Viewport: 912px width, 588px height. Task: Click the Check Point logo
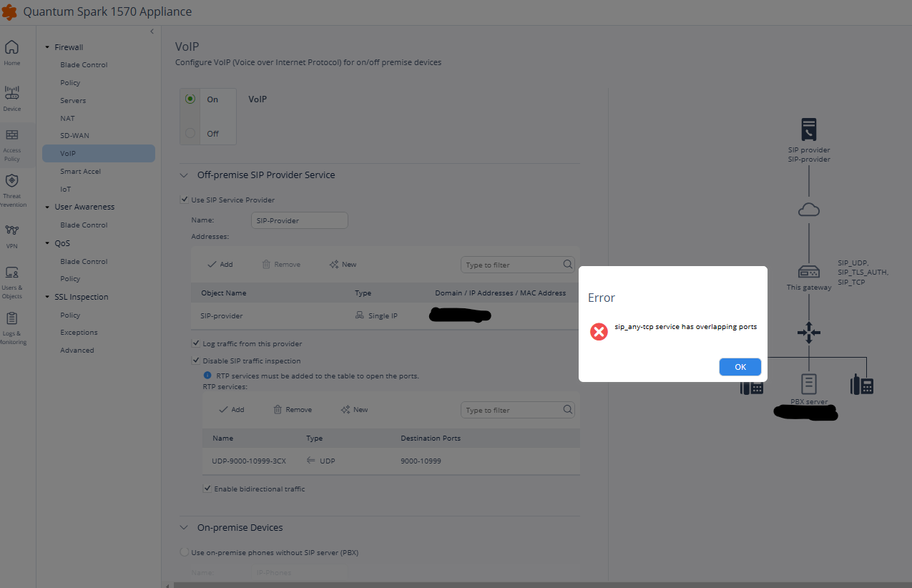coord(9,11)
